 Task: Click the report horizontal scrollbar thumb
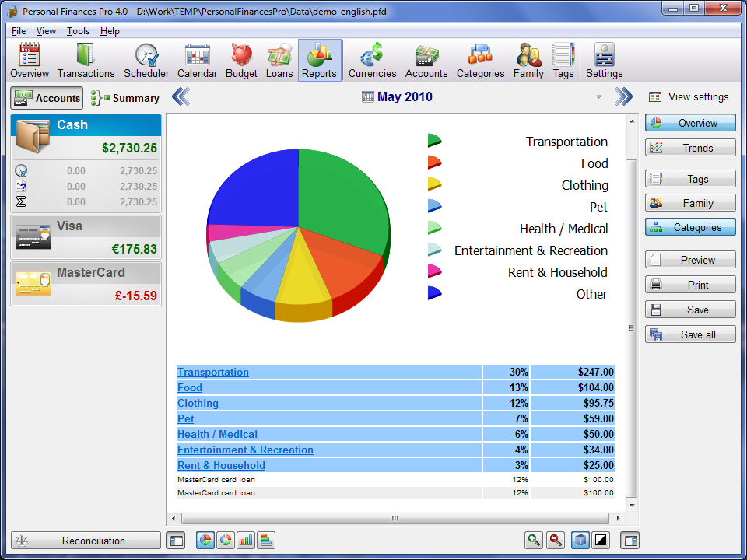[x=395, y=518]
